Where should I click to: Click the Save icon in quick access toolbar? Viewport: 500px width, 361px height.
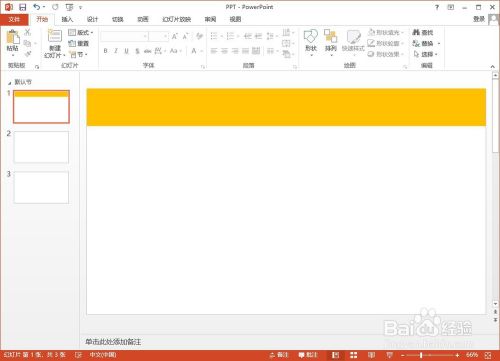23,7
